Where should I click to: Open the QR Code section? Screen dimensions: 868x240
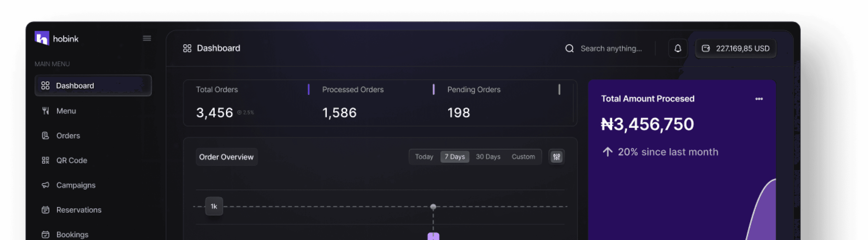click(72, 160)
